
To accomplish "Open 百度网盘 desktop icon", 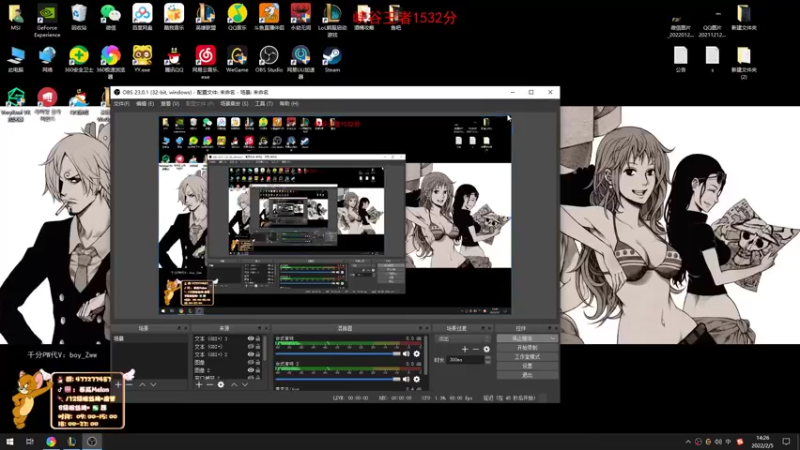I will [x=142, y=17].
